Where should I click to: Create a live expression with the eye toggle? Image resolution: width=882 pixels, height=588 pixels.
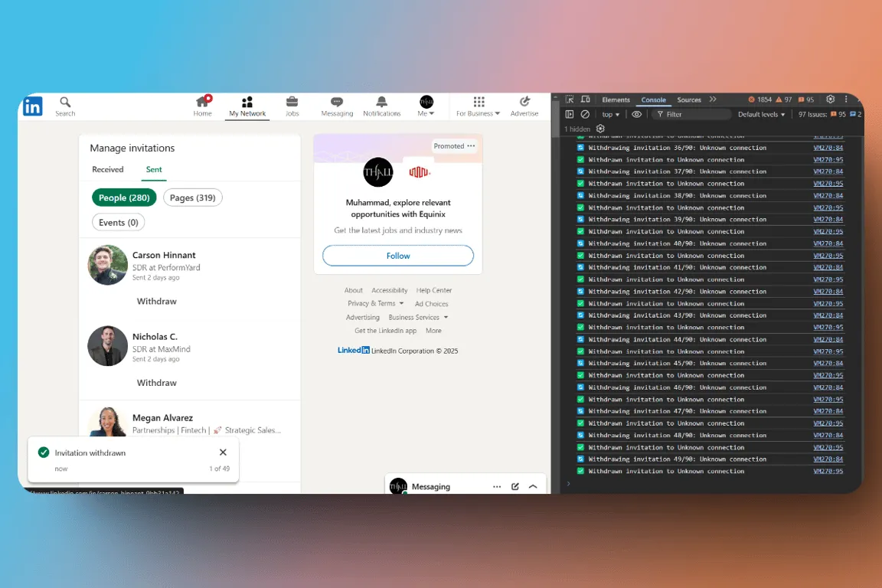pos(636,113)
